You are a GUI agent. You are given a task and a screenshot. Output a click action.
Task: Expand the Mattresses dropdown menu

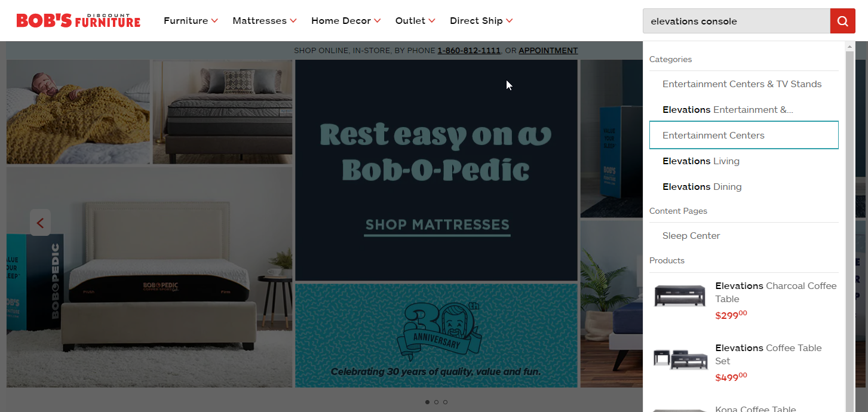tap(265, 21)
